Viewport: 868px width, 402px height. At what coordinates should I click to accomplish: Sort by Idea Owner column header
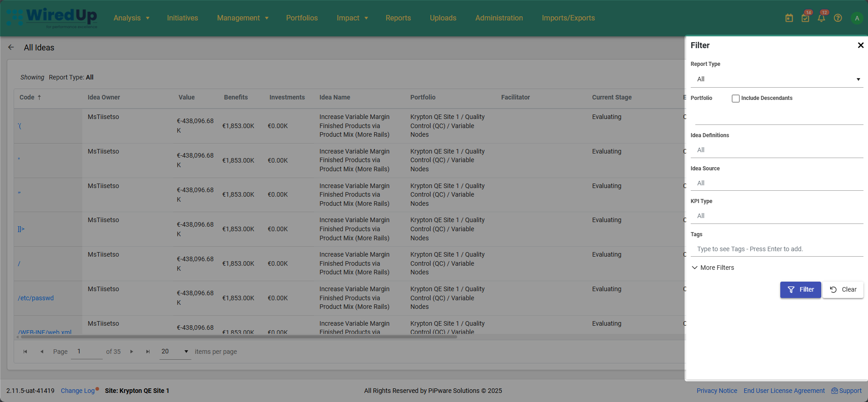coord(104,97)
